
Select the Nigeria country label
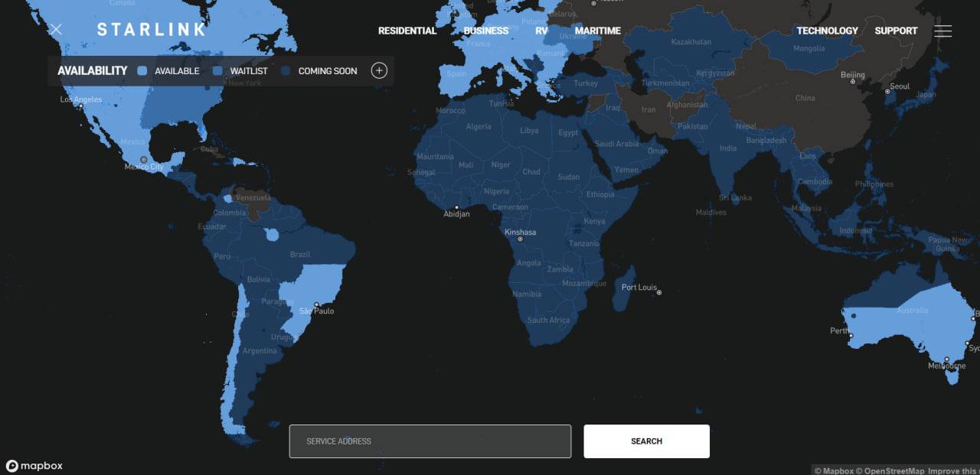(x=497, y=191)
